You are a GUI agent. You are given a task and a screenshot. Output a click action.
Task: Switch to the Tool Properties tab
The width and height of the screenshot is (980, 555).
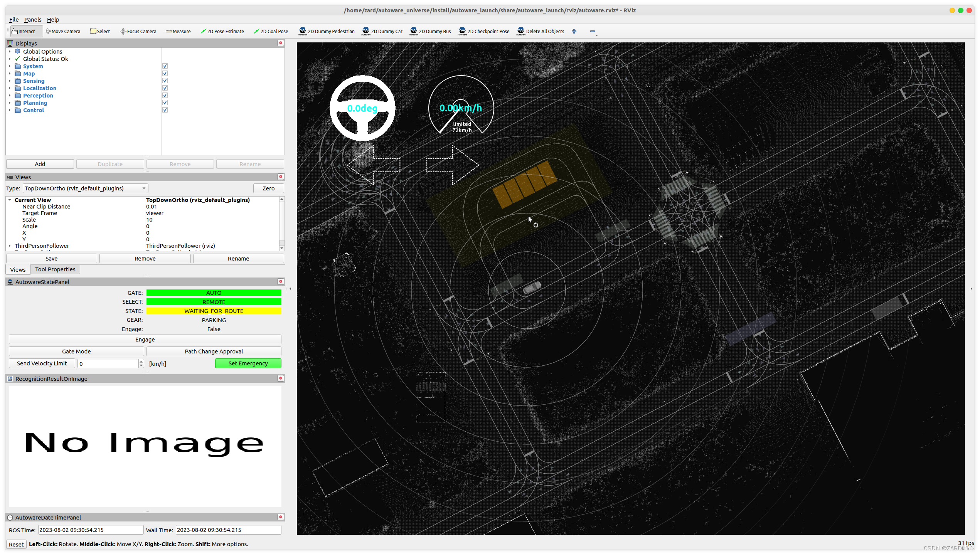point(55,269)
